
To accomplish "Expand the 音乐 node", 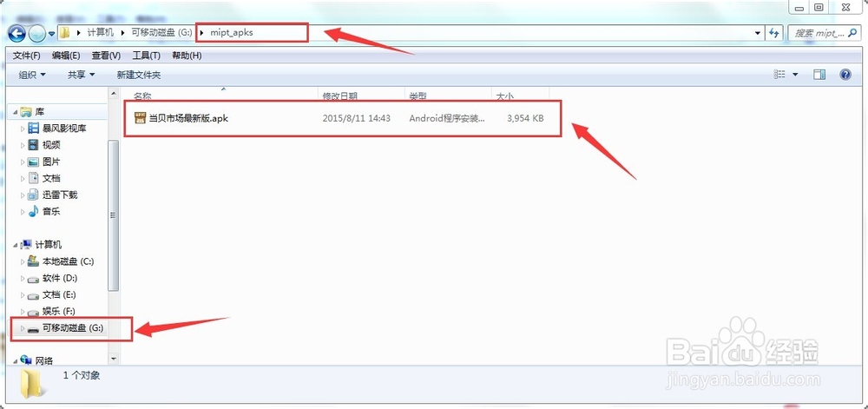I will 23,211.
